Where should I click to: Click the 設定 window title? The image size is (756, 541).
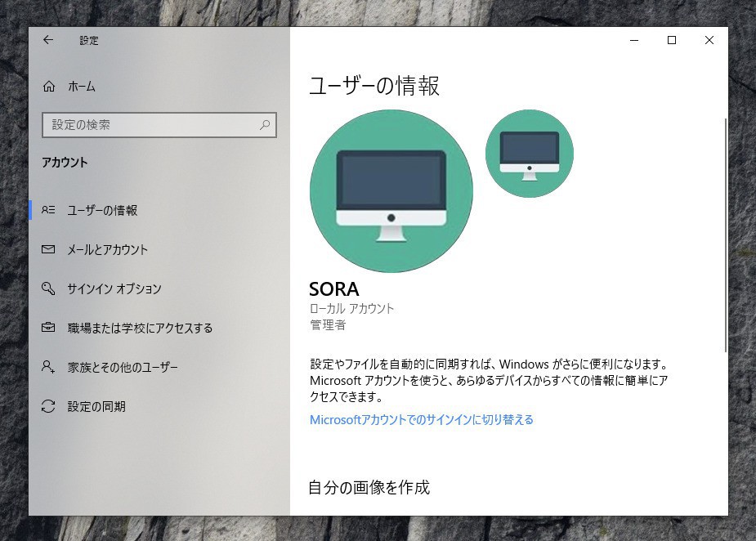point(89,41)
